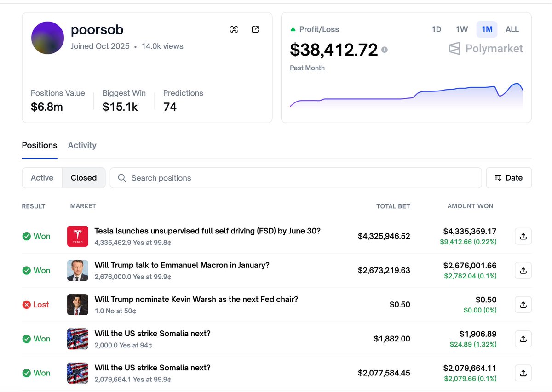
Task: Switch to Active positions filter
Action: 42,178
